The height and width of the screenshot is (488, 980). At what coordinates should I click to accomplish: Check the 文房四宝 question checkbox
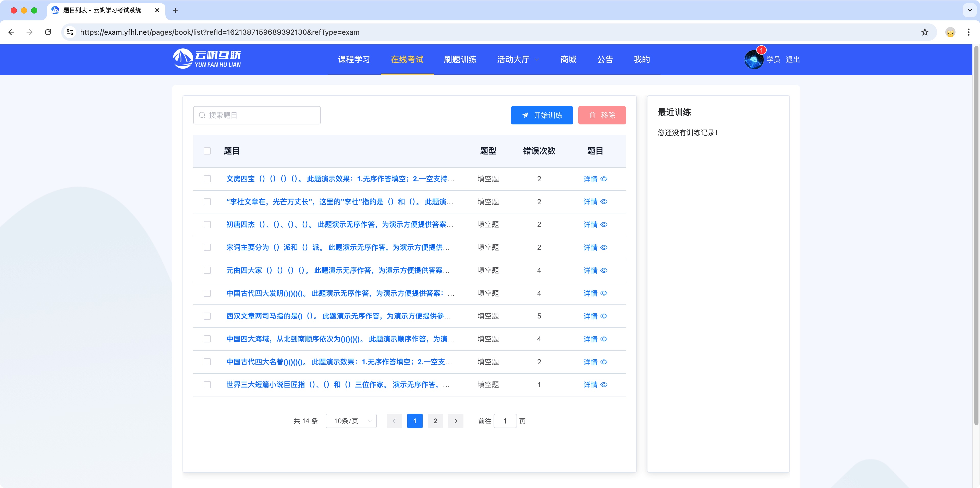207,179
